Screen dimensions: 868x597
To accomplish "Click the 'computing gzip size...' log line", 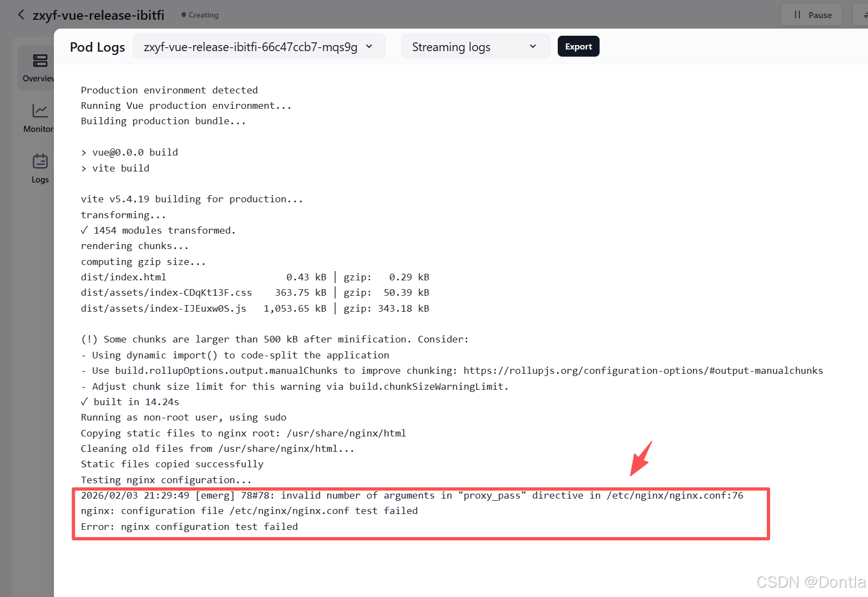I will 144,262.
